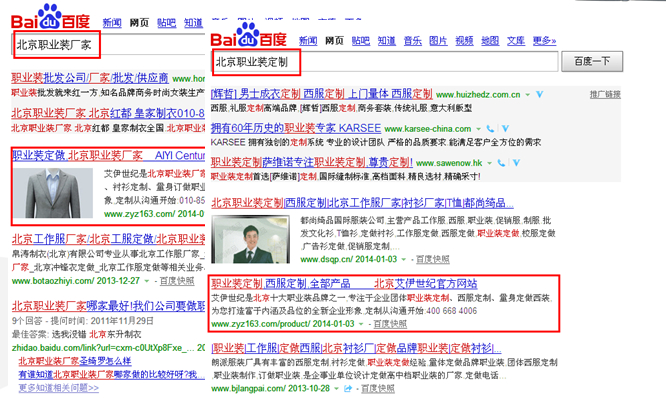The image size is (666, 398).
Task: Click the 百度一下 search button
Action: click(592, 62)
